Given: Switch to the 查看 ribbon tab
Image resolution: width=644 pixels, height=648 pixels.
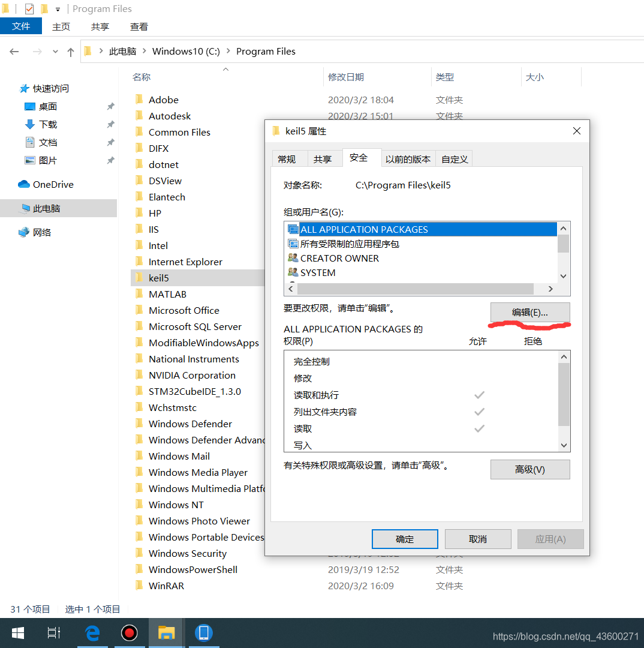Looking at the screenshot, I should [139, 27].
